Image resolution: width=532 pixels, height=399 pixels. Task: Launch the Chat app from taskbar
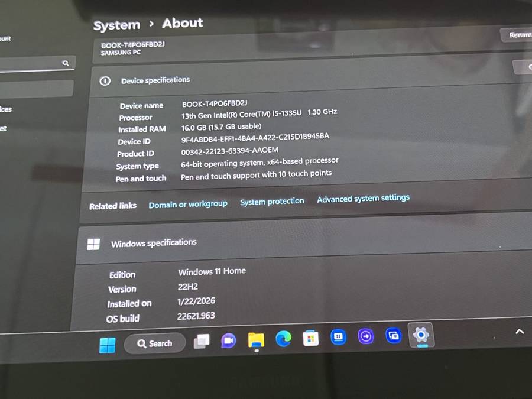pos(228,340)
